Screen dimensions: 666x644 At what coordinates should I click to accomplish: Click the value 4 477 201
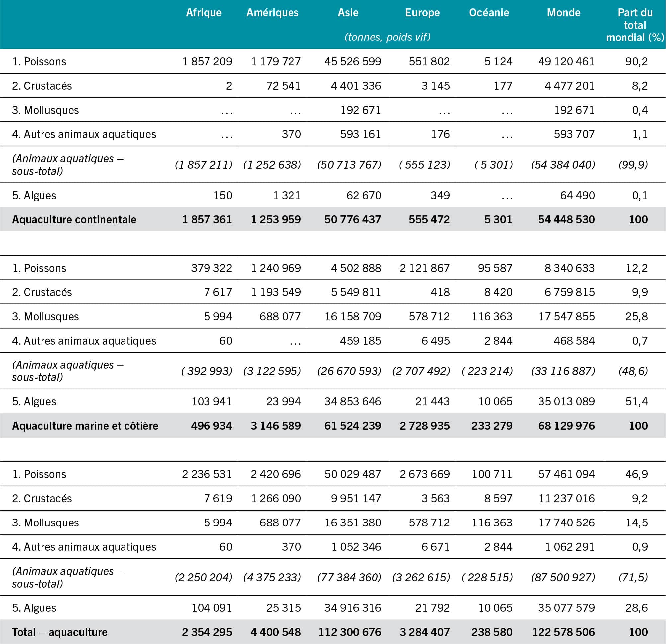(x=570, y=86)
